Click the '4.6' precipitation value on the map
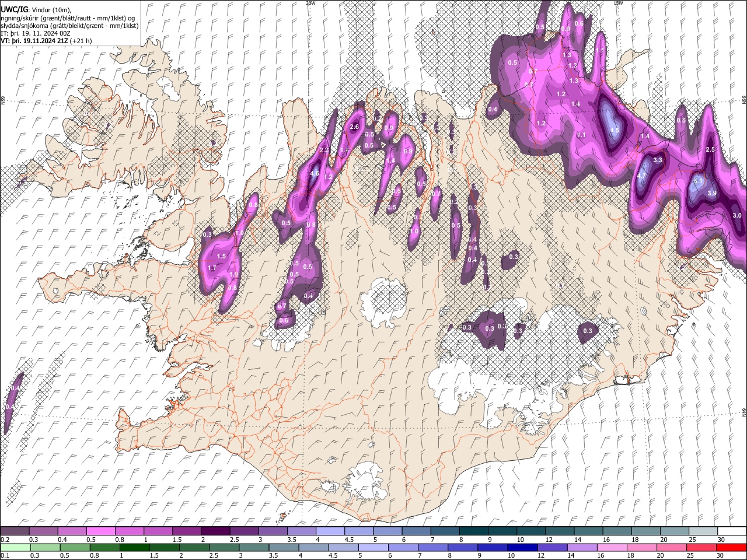The height and width of the screenshot is (560, 747). click(315, 173)
